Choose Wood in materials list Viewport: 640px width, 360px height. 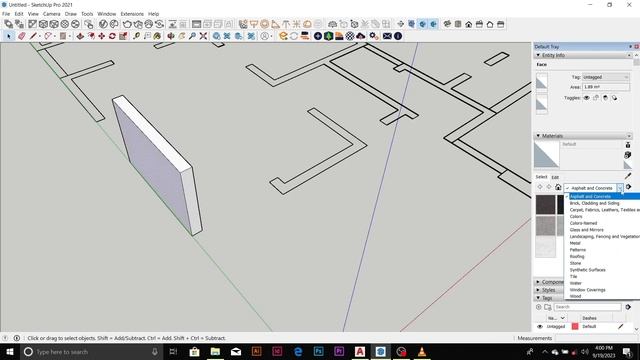[x=575, y=296]
